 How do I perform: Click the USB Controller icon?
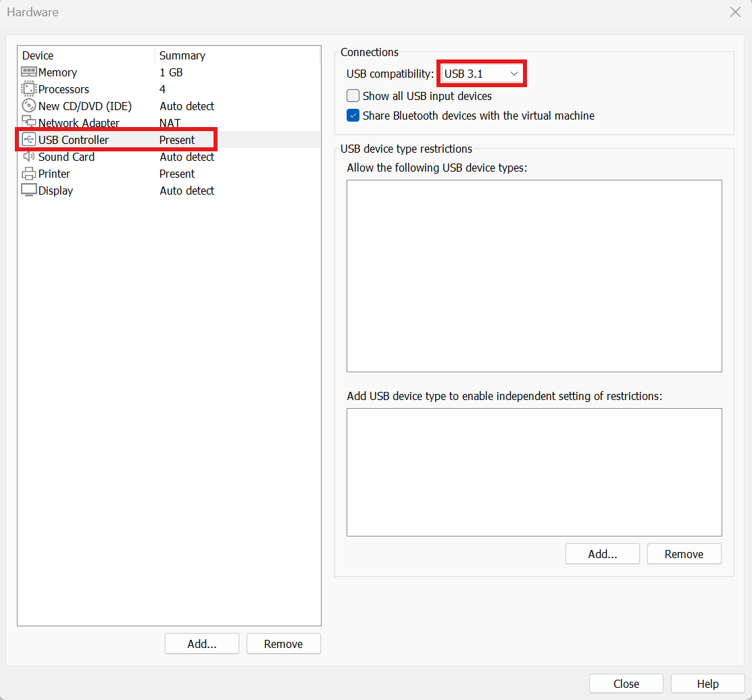click(29, 140)
